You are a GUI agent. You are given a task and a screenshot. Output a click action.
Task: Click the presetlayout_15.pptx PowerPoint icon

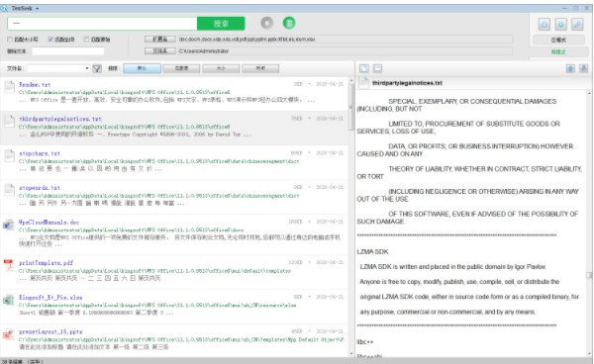point(8,334)
